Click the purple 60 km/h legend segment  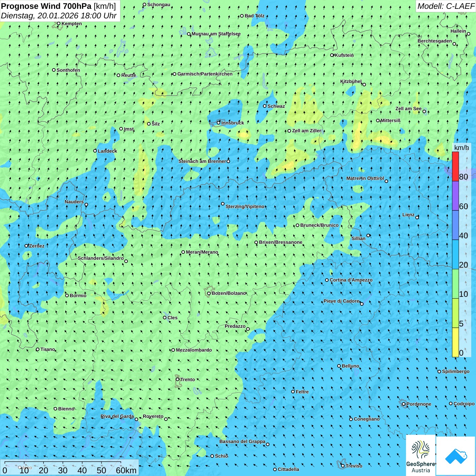(455, 196)
